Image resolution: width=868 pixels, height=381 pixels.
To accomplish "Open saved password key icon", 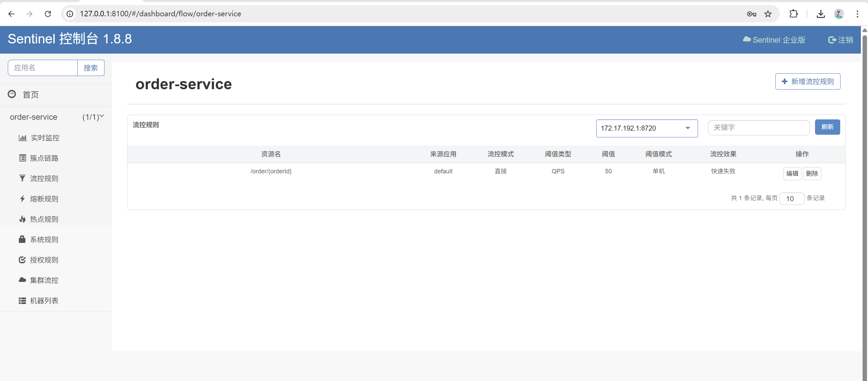I will tap(751, 14).
